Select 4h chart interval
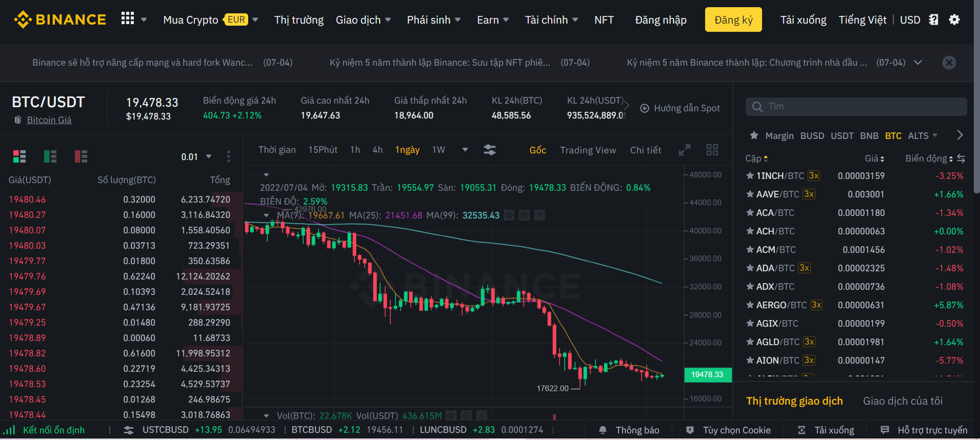Image resolution: width=980 pixels, height=440 pixels. [x=377, y=150]
